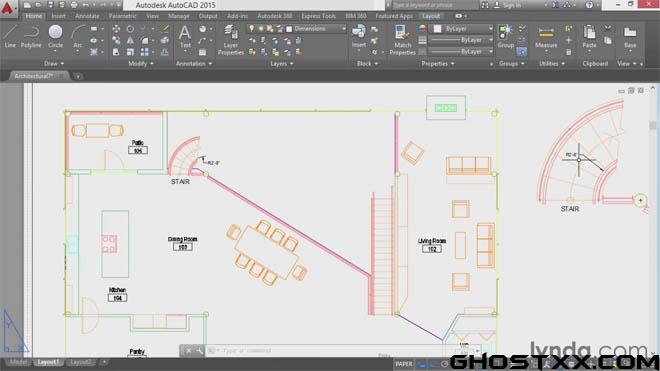660x371 pixels.
Task: Click the Group button
Action: pos(506,36)
